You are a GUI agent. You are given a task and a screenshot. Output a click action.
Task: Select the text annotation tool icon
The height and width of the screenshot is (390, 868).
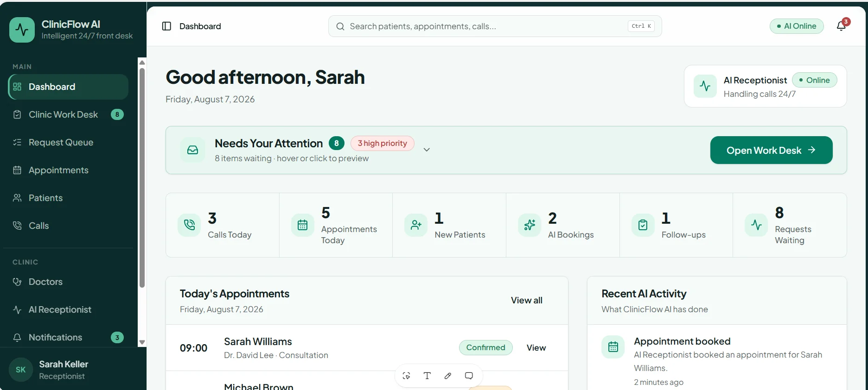(x=427, y=376)
